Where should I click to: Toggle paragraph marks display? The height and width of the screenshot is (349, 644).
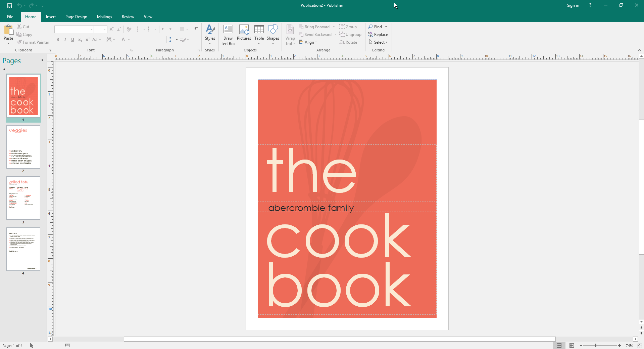[196, 29]
